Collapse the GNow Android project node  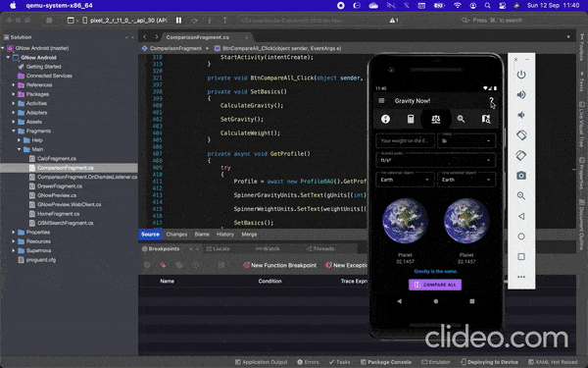click(8, 58)
